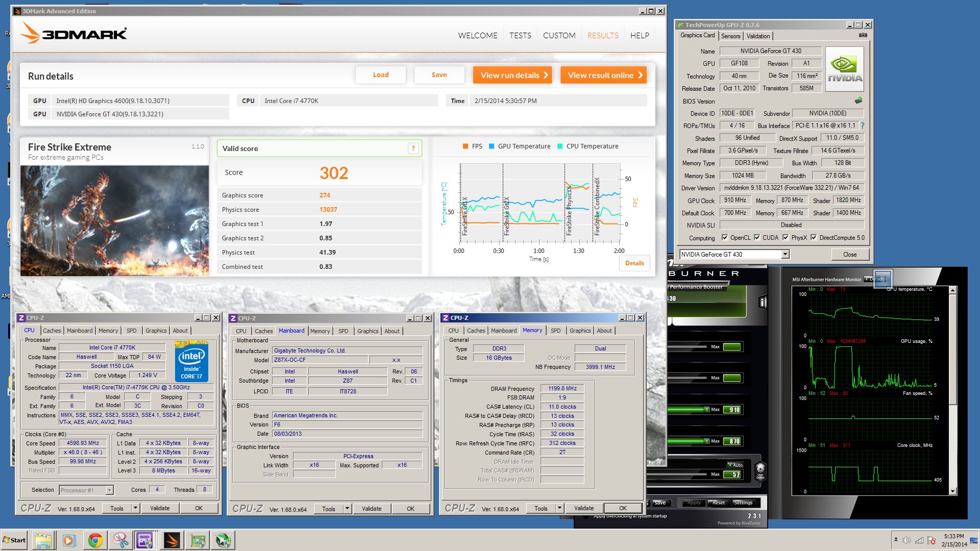Click the Fire Strike Extreme thumbnail image
The width and height of the screenshot is (980, 551).
click(115, 220)
